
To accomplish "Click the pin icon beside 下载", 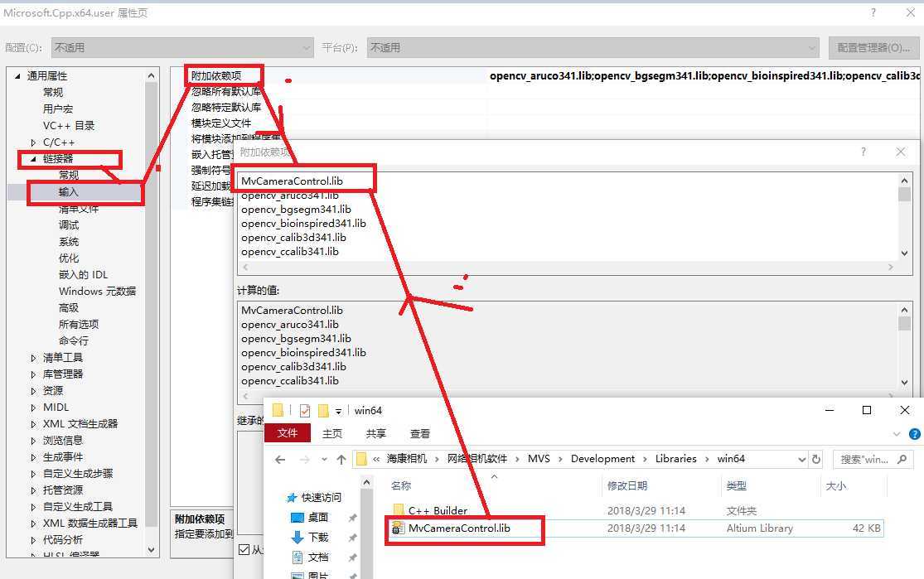I will [x=352, y=538].
